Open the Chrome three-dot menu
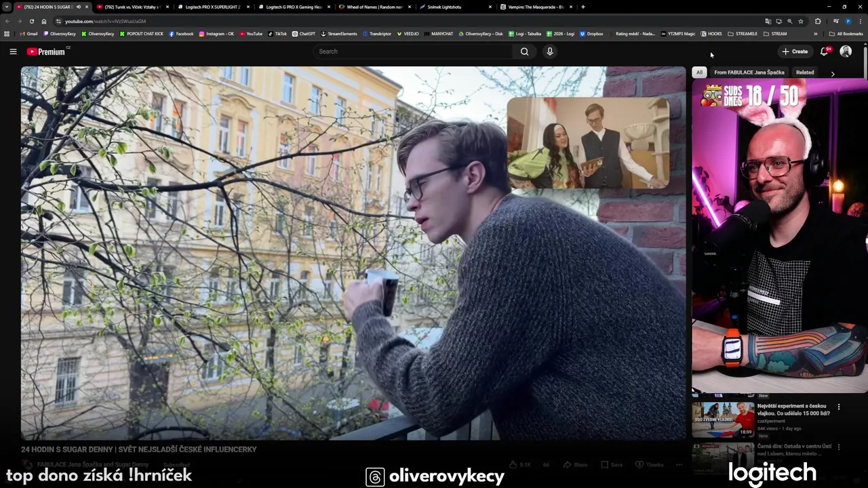Image resolution: width=868 pixels, height=488 pixels. [860, 21]
